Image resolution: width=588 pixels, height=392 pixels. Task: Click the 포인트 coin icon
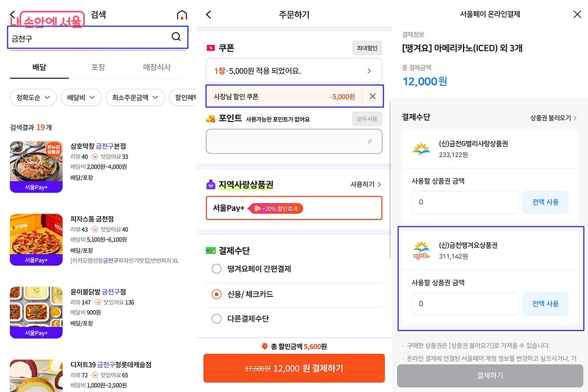pos(210,118)
